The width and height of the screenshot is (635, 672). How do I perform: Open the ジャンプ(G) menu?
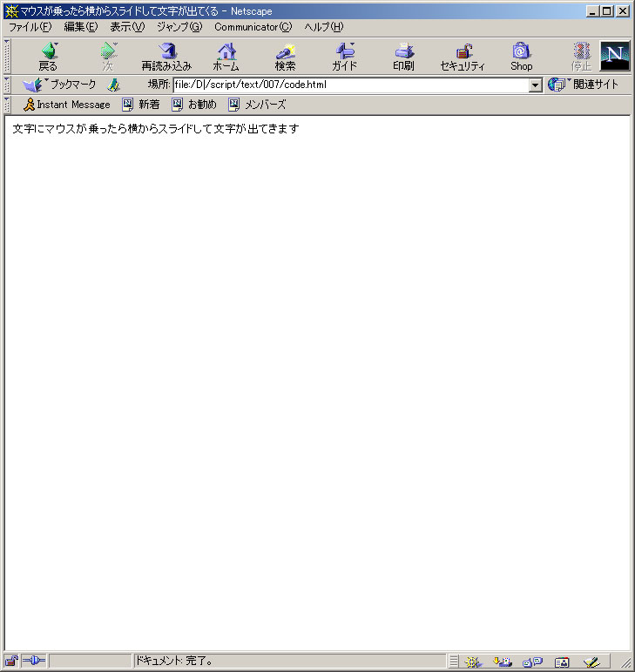[x=179, y=27]
